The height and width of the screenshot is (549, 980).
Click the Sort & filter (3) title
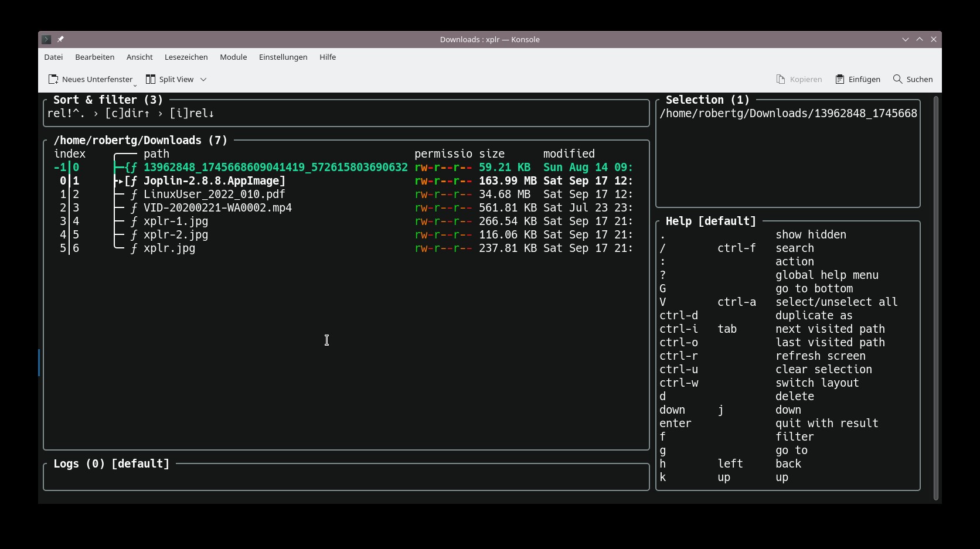point(108,100)
